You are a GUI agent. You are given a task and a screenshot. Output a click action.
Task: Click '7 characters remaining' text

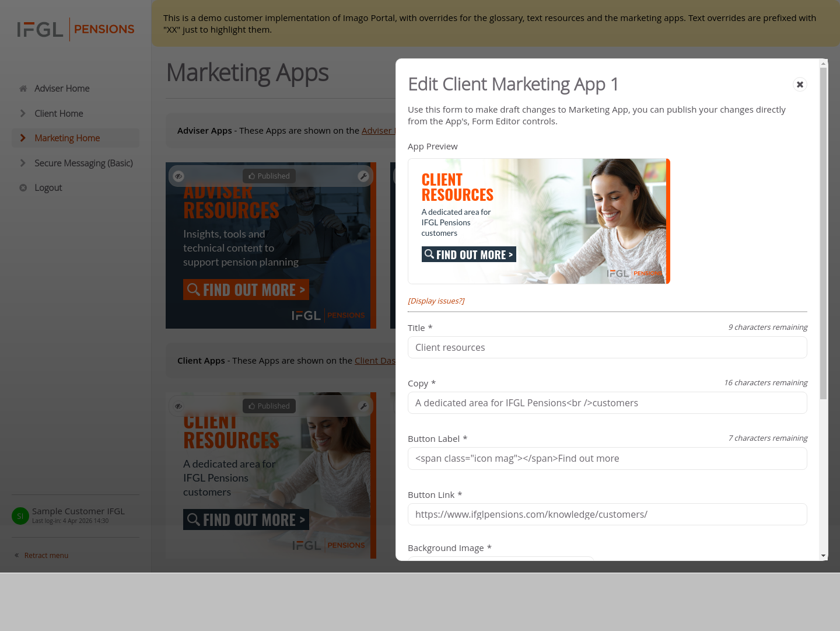768,438
